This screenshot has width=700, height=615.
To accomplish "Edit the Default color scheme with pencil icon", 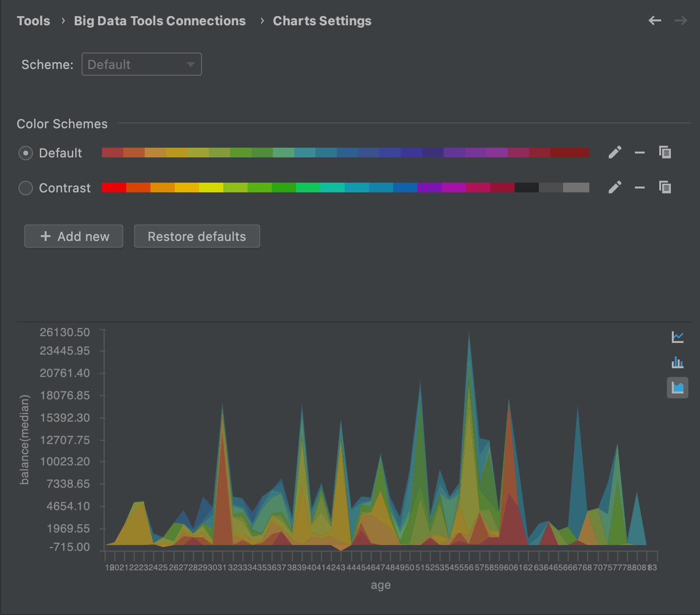I will coord(615,152).
